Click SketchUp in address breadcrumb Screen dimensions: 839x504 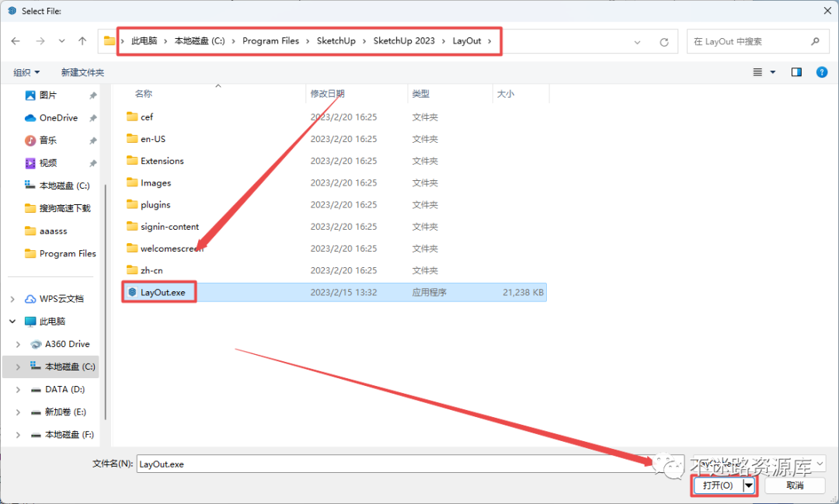[336, 41]
